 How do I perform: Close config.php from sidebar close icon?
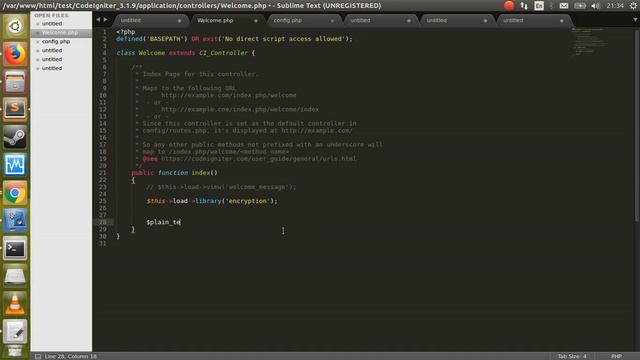(x=38, y=42)
